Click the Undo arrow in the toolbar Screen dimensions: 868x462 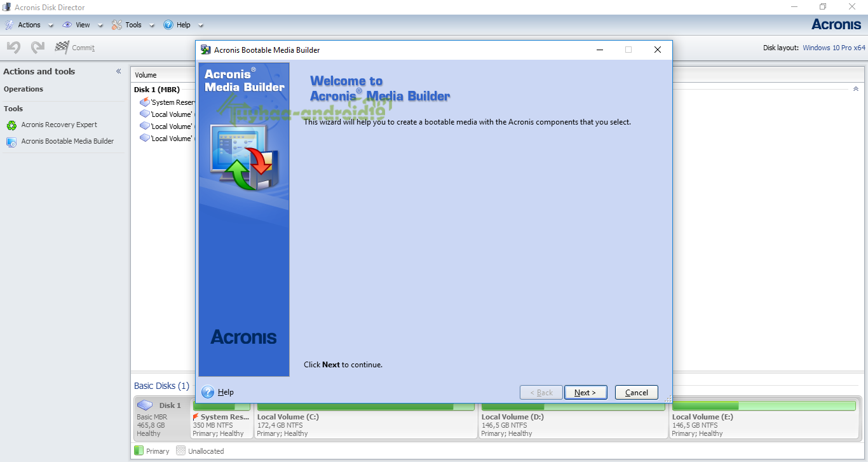click(13, 47)
